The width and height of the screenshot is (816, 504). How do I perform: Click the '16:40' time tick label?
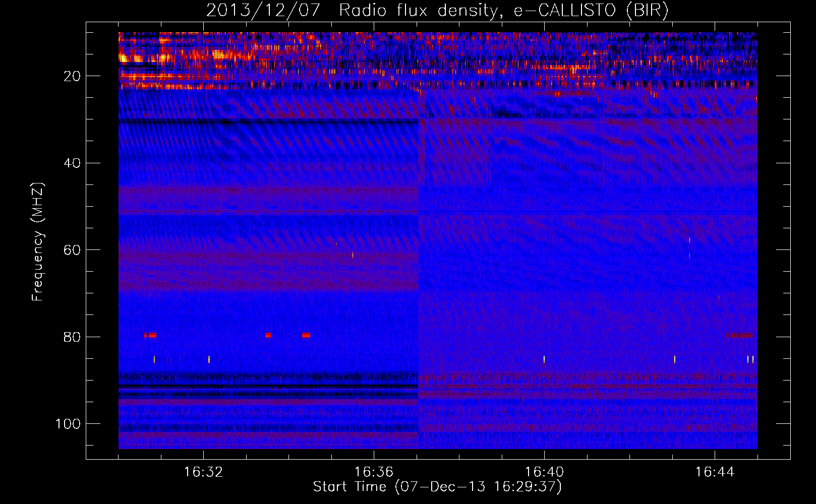544,472
